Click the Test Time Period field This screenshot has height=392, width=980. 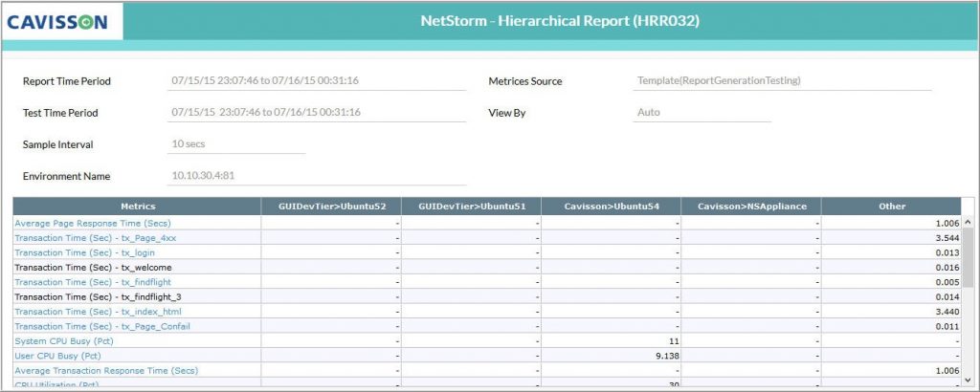coord(316,113)
